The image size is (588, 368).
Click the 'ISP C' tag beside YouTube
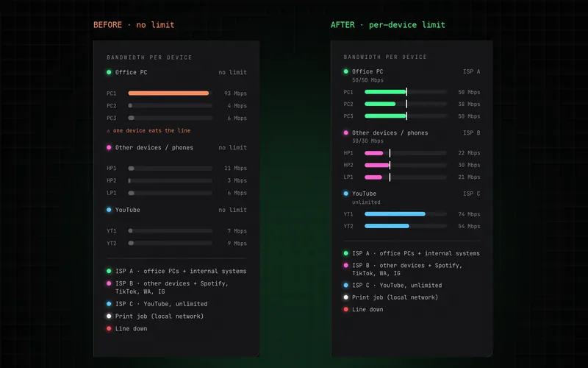[471, 194]
